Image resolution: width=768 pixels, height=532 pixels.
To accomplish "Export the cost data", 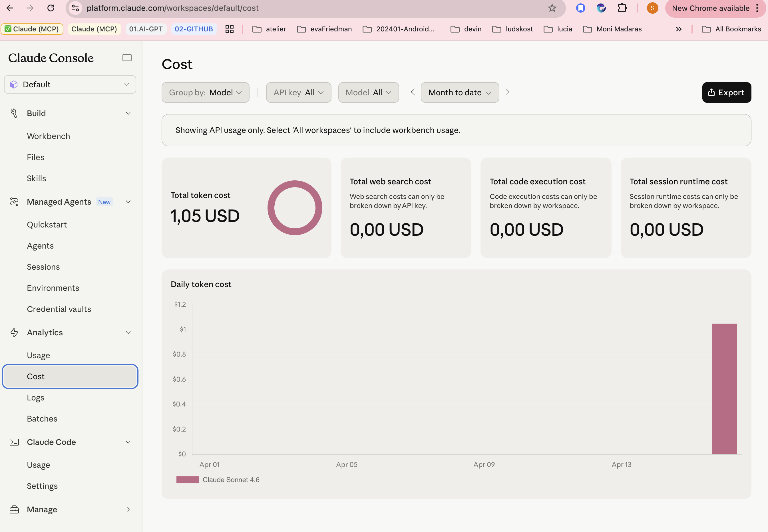I will 727,93.
